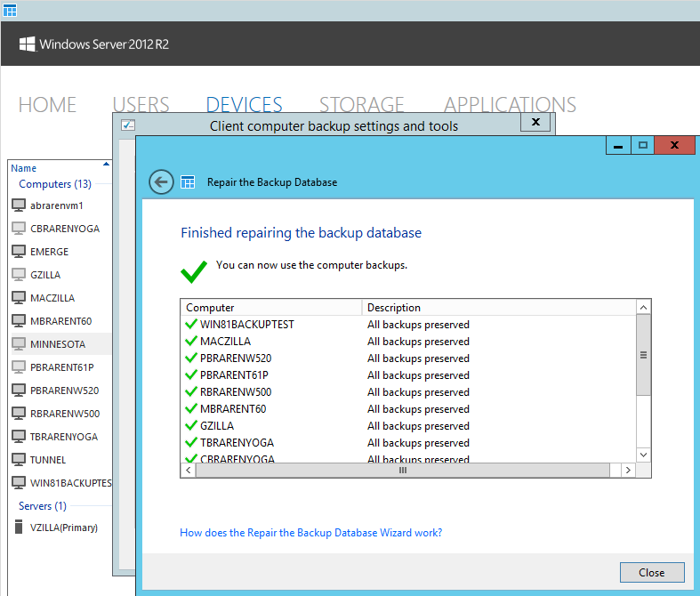Click the results list scroll down arrow
This screenshot has width=700, height=596.
tap(643, 455)
